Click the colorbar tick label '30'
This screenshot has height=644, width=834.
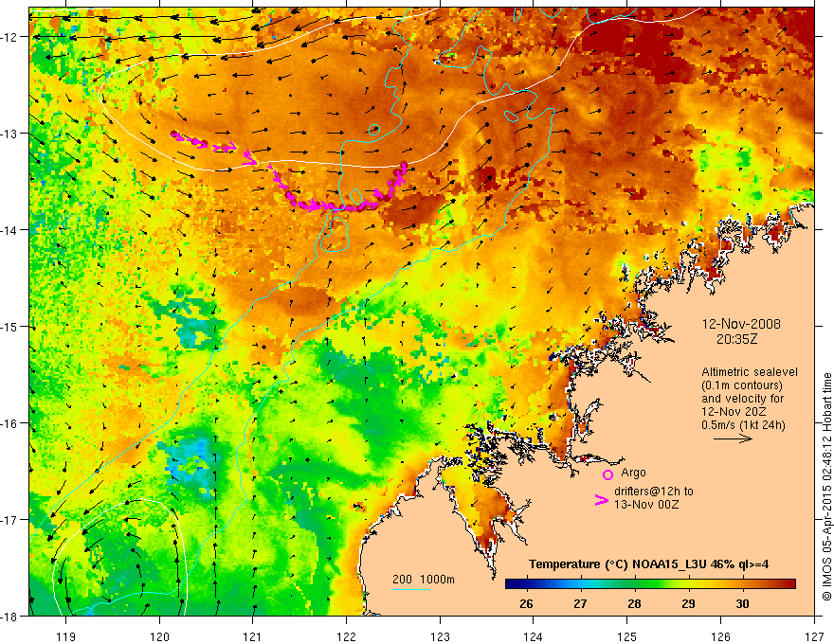pos(742,604)
